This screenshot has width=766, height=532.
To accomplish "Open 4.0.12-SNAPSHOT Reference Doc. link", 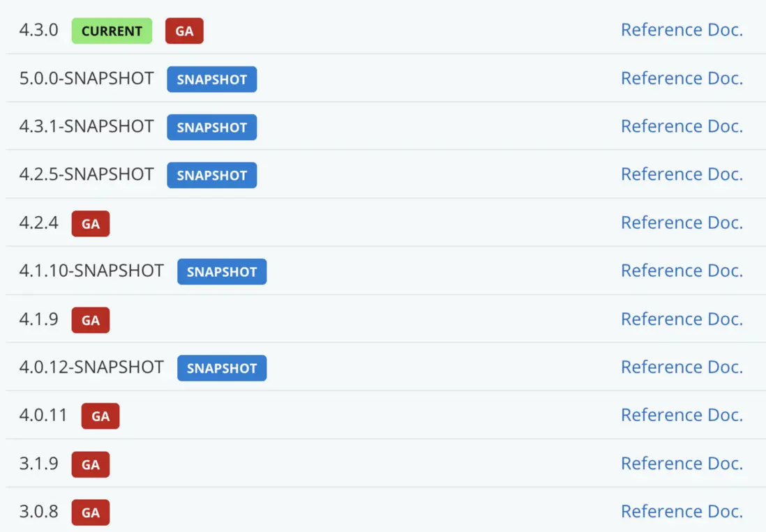I will [x=682, y=367].
